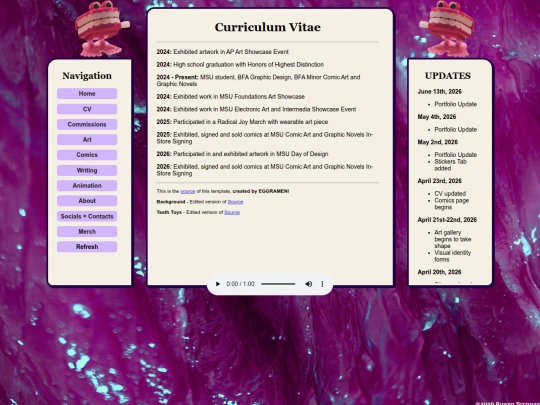Click 'May 4th, 2026' update date
The width and height of the screenshot is (540, 405).
coord(437,117)
